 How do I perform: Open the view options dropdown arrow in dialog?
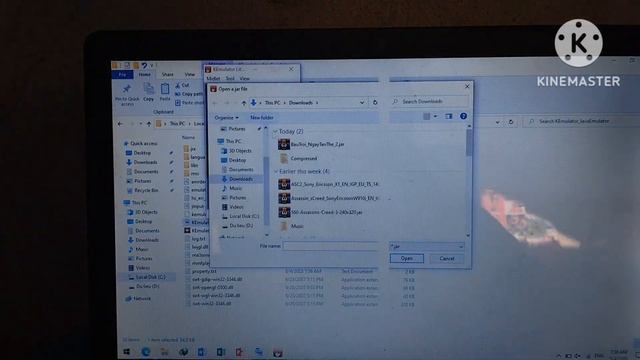[435, 117]
